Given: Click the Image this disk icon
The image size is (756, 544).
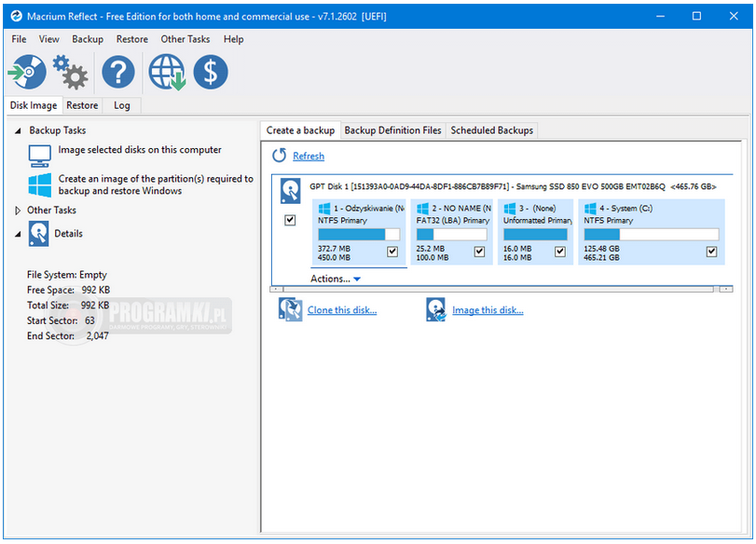Looking at the screenshot, I should tap(436, 310).
